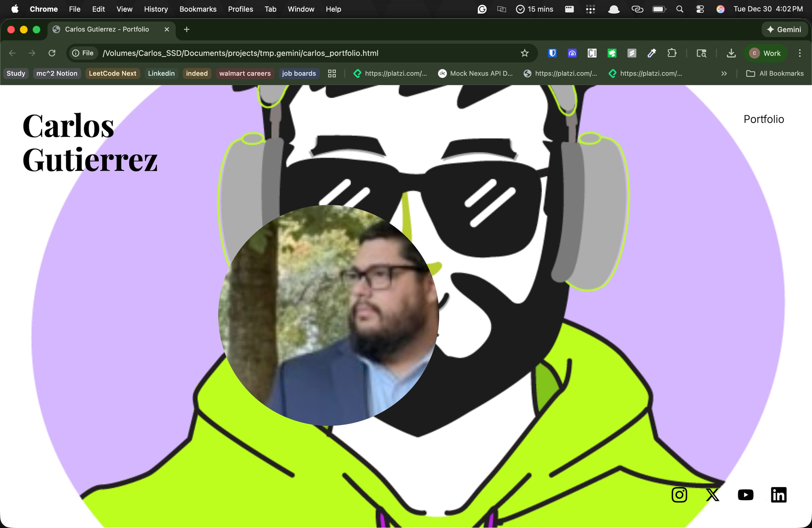Open the Work profile switcher
The width and height of the screenshot is (812, 528).
[x=765, y=53]
